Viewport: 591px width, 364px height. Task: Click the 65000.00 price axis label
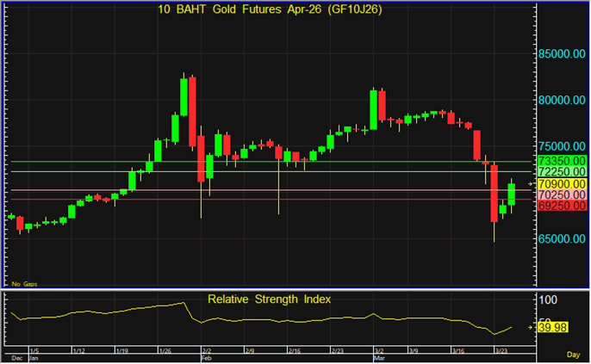click(562, 238)
